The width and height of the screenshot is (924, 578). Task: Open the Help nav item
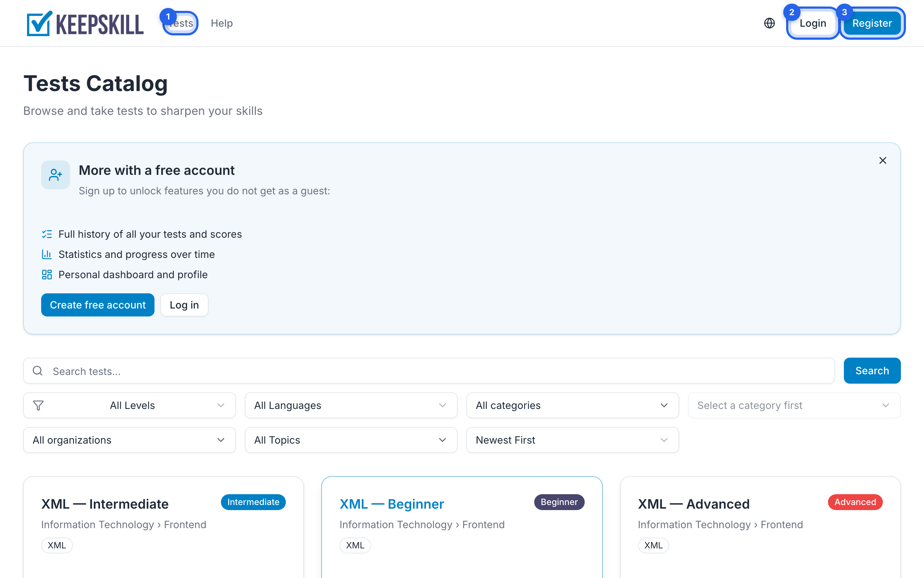(x=222, y=23)
